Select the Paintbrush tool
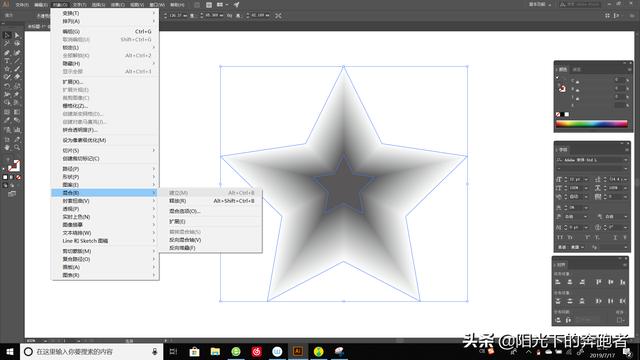This screenshot has height=360, width=640. click(x=17, y=69)
